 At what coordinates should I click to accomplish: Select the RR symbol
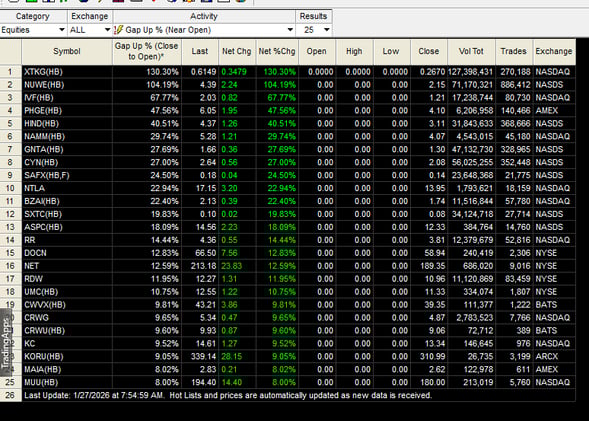(30, 240)
